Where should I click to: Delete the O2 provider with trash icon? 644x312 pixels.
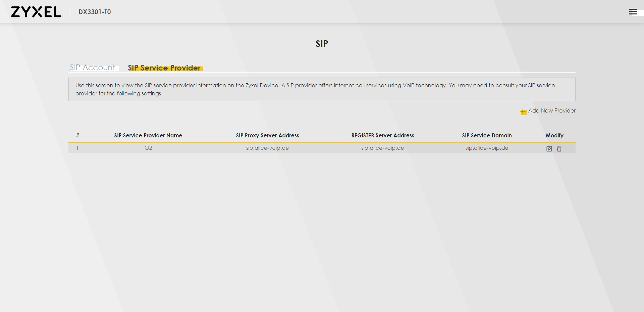(559, 149)
